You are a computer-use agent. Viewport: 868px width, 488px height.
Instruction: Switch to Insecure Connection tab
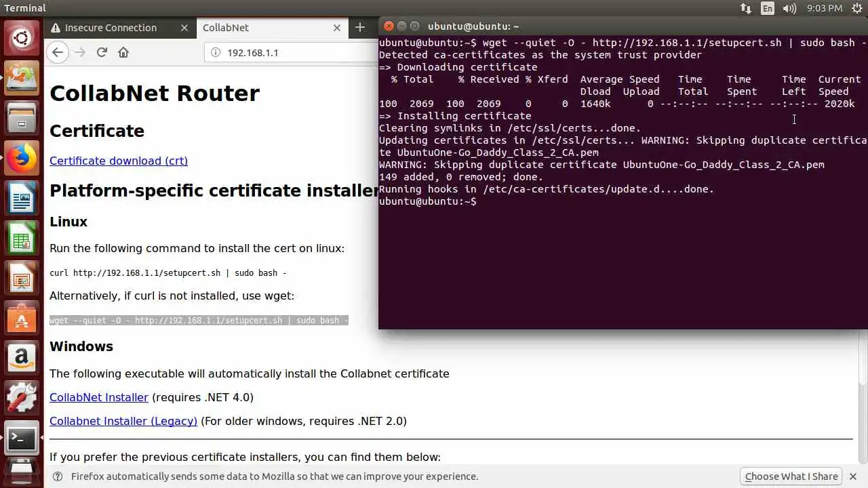coord(121,28)
